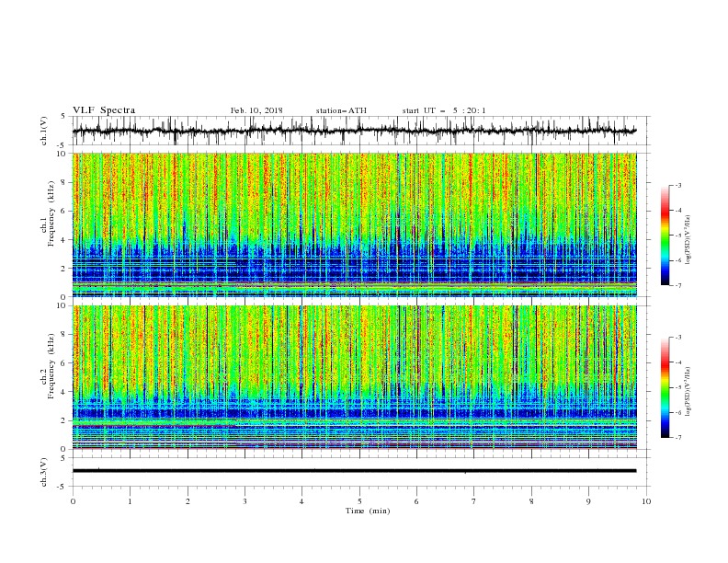Click the ch.2 spectrogram color scale bar
The height and width of the screenshot is (563, 728).
tap(665, 387)
